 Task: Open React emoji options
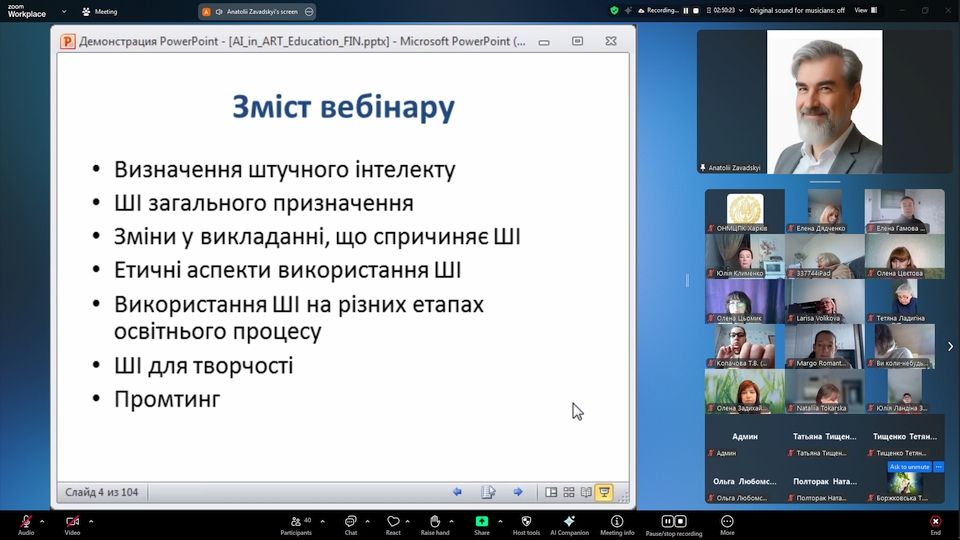(x=393, y=525)
